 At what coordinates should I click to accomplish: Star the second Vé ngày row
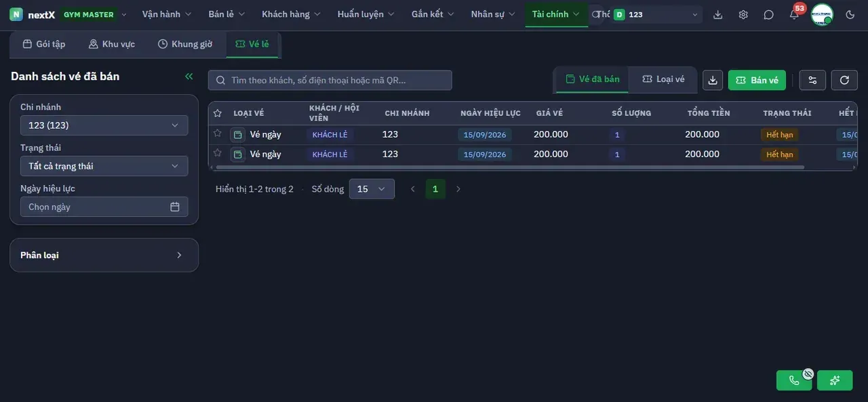[x=218, y=153]
